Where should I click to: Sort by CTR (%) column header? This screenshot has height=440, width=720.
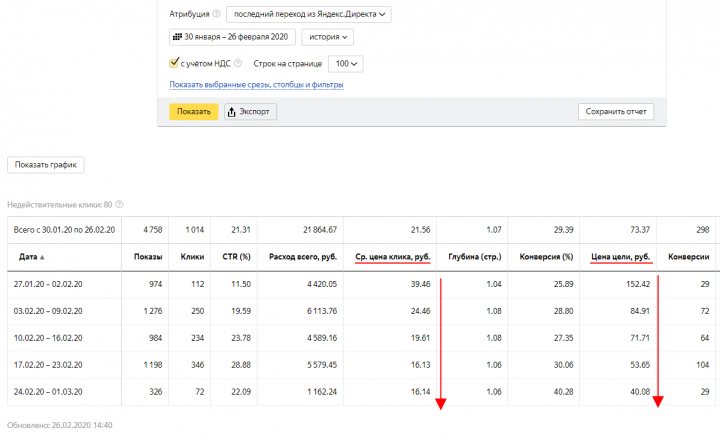point(236,257)
